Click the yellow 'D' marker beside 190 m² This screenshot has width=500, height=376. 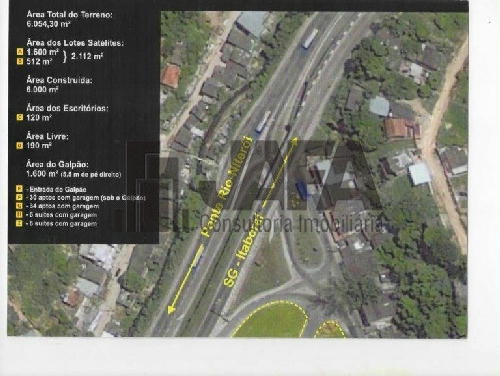(x=20, y=145)
